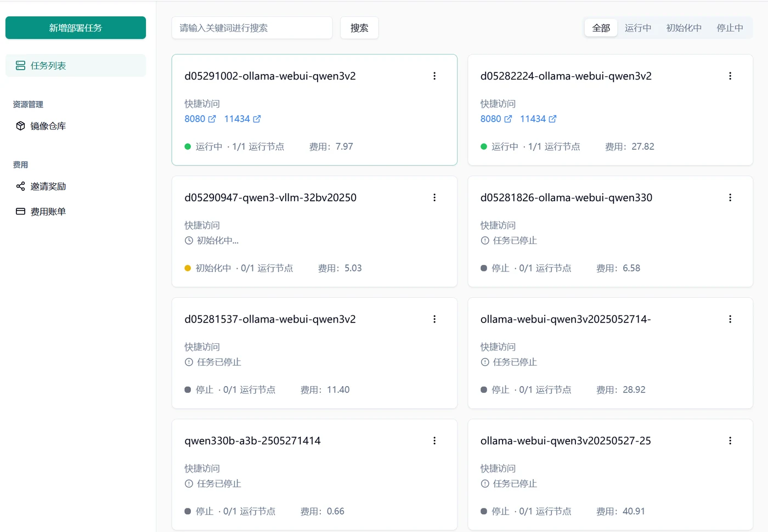
Task: Click the title d05281537-ollama-webui-qwen3v2
Action: tap(270, 319)
